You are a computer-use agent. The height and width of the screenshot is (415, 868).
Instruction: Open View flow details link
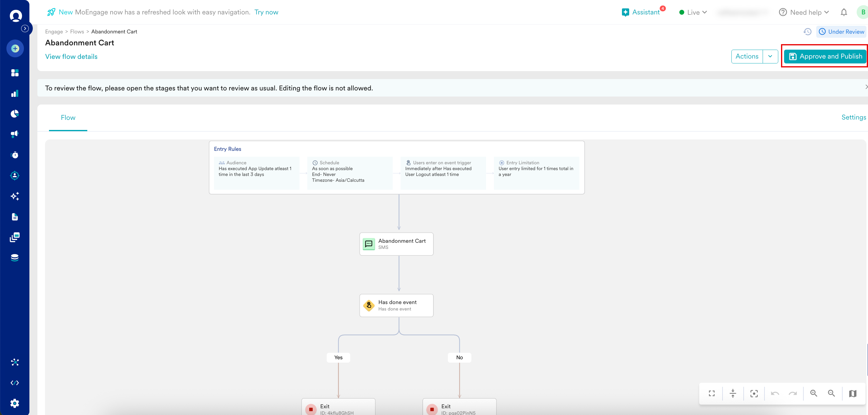71,57
